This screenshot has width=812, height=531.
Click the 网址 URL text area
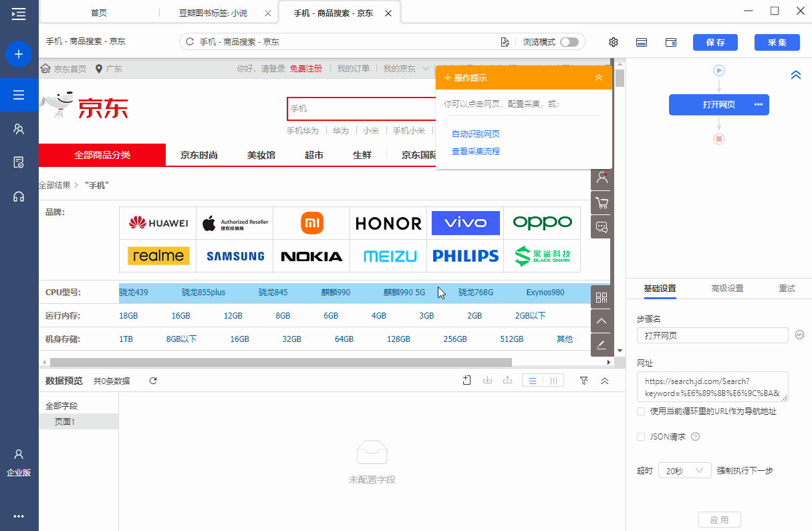[713, 387]
